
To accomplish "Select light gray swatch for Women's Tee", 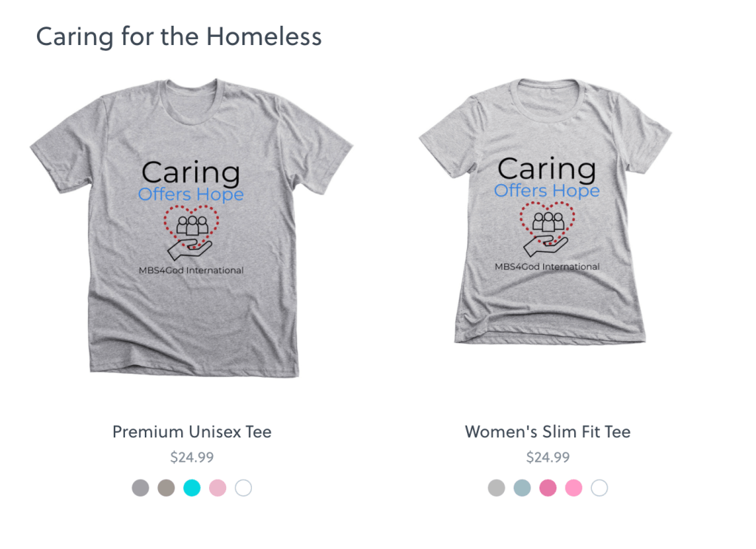I will [x=497, y=488].
